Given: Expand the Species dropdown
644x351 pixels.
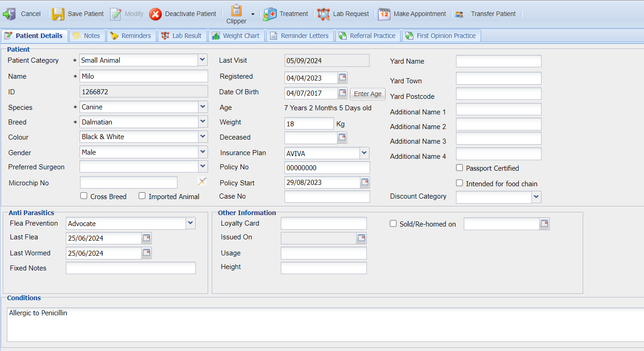Looking at the screenshot, I should 203,107.
